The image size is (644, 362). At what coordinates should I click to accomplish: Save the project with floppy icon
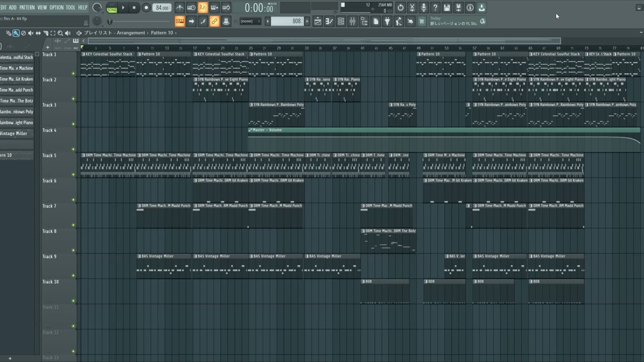(447, 8)
